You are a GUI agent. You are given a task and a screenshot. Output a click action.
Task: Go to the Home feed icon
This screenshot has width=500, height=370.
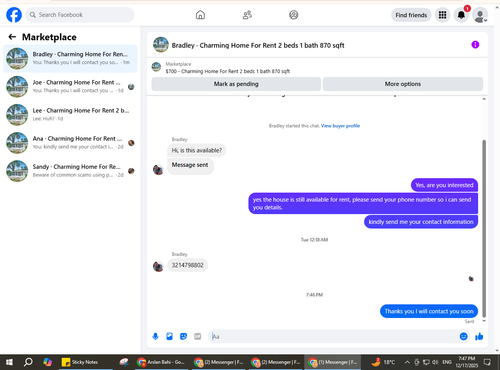[200, 15]
